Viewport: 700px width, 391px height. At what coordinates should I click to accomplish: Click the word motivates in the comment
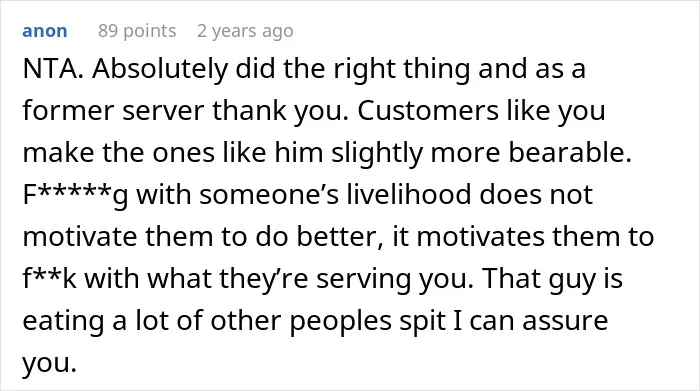(x=480, y=236)
